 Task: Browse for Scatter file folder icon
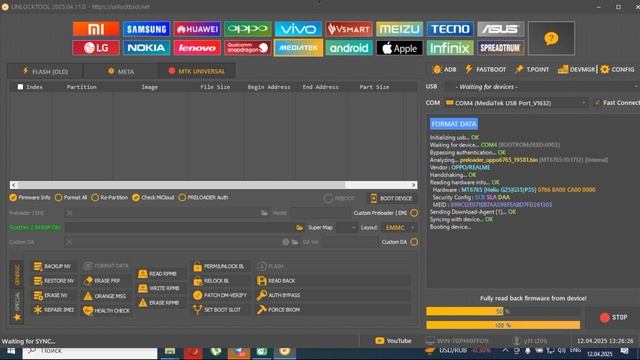pos(300,227)
